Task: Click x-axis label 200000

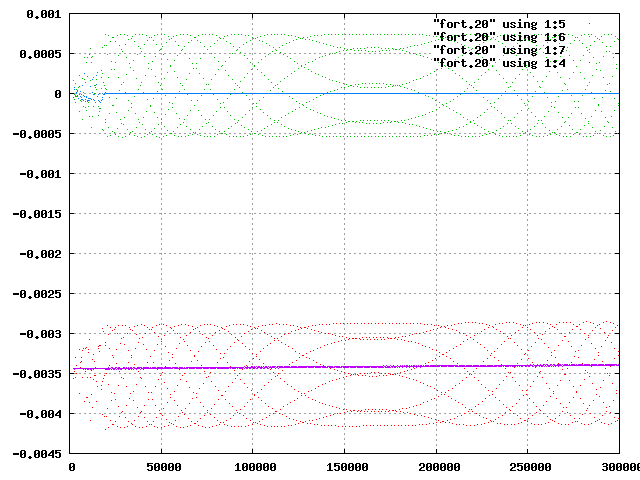Action: (x=439, y=467)
